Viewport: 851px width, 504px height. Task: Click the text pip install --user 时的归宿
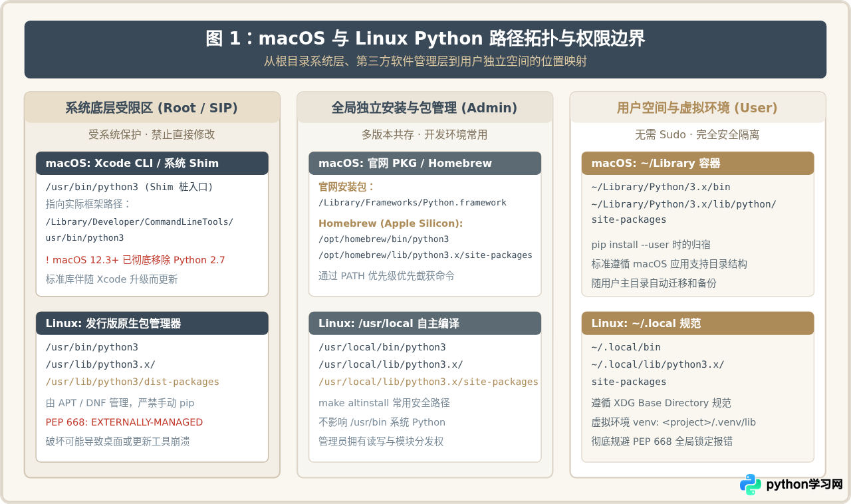[651, 245]
